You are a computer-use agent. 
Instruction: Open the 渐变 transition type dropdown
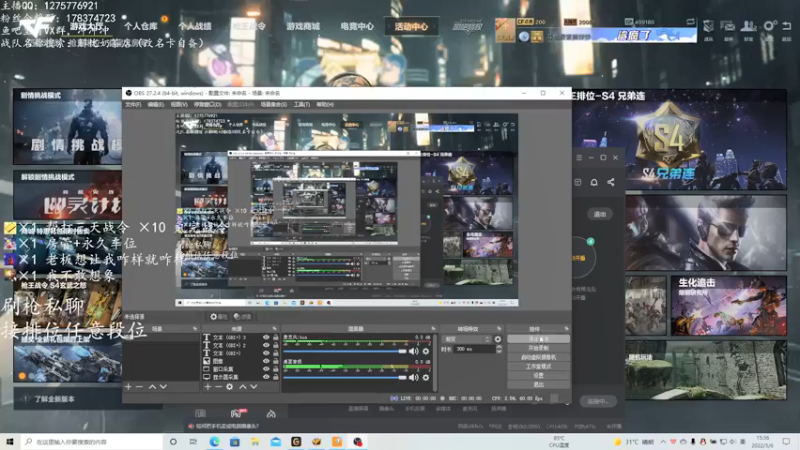(467, 339)
